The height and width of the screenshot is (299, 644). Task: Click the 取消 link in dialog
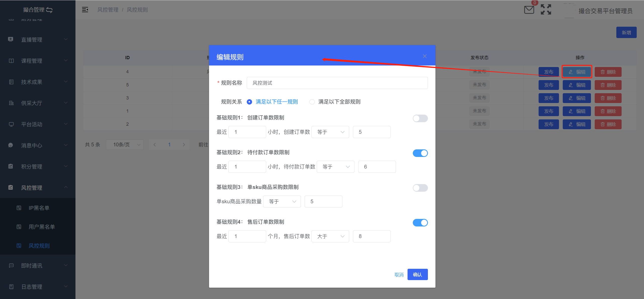tap(399, 275)
